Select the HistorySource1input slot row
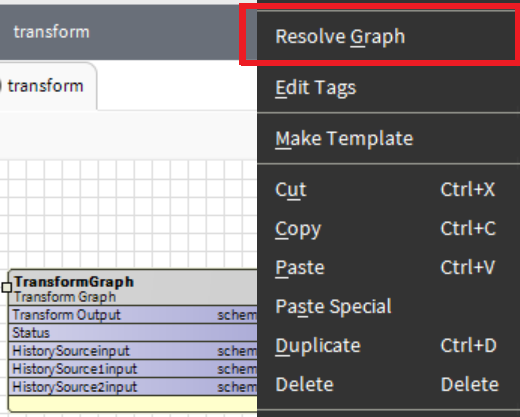520x417 pixels. point(133,369)
